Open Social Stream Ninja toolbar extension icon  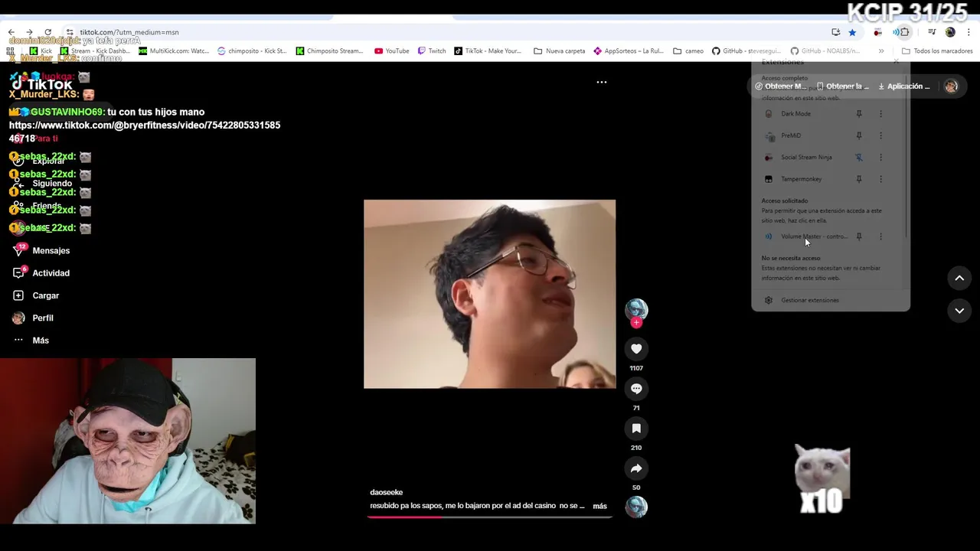coord(878,32)
